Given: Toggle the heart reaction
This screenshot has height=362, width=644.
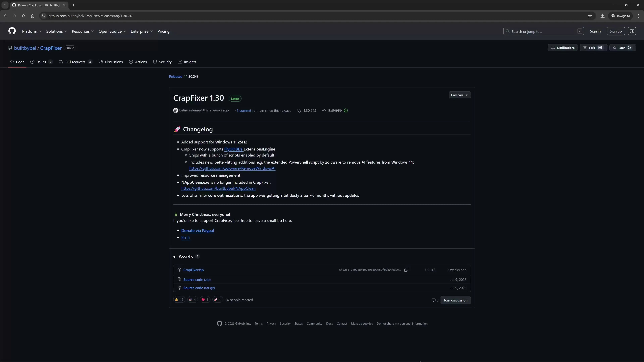Looking at the screenshot, I should (205, 299).
